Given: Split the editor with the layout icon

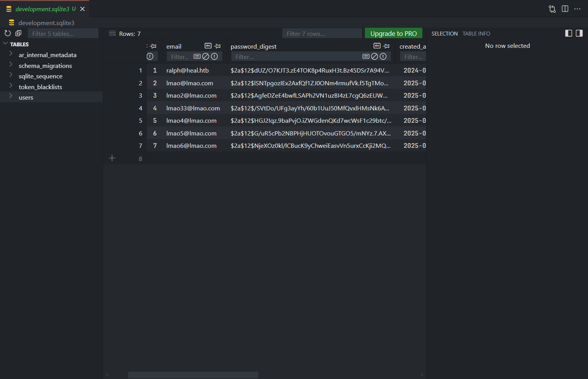Looking at the screenshot, I should pyautogui.click(x=565, y=9).
